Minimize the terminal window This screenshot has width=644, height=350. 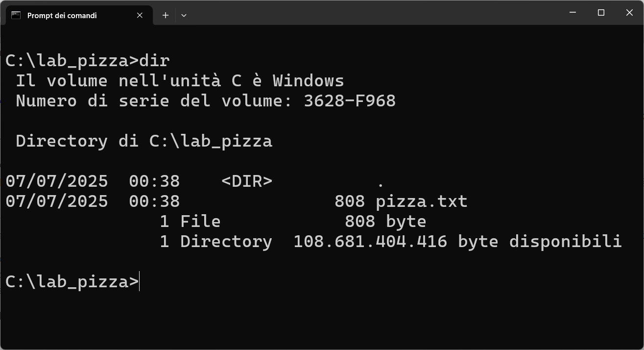573,12
